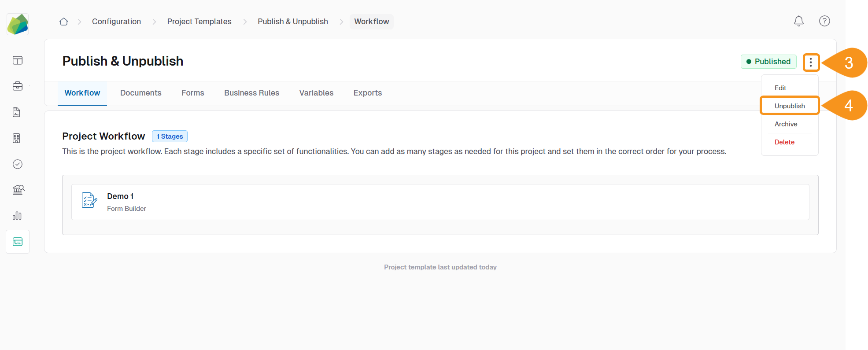Screen dimensions: 868x350
Task: Open the notifications bell
Action: tap(799, 21)
